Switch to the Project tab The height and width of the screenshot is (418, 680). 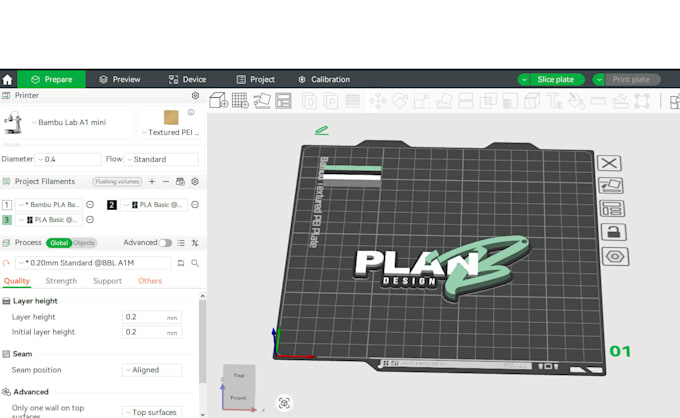pyautogui.click(x=256, y=80)
